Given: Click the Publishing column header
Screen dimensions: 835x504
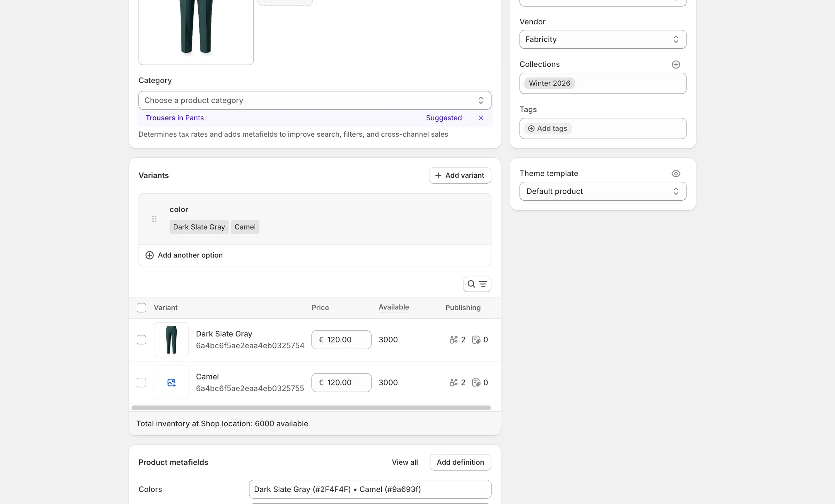Looking at the screenshot, I should pyautogui.click(x=463, y=308).
